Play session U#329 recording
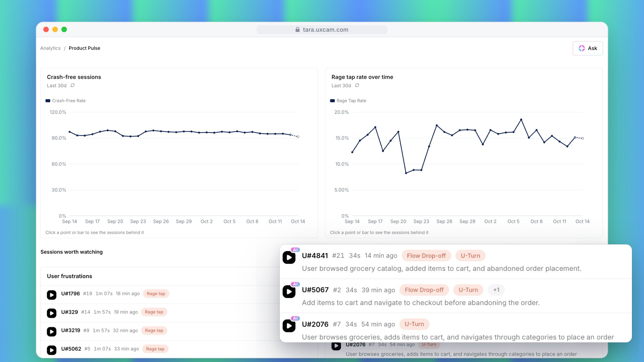644x362 pixels. 52,313
